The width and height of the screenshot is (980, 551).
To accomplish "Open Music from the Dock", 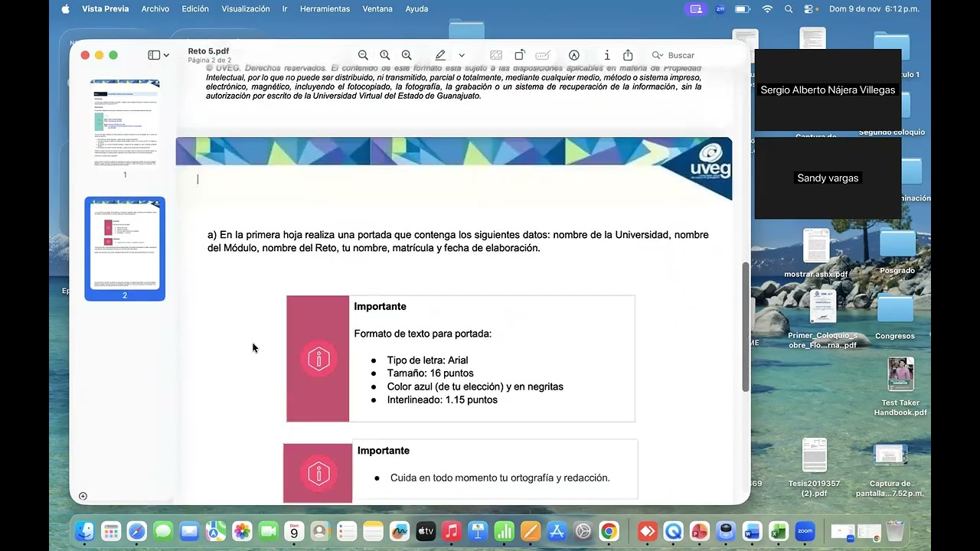I will pyautogui.click(x=452, y=531).
